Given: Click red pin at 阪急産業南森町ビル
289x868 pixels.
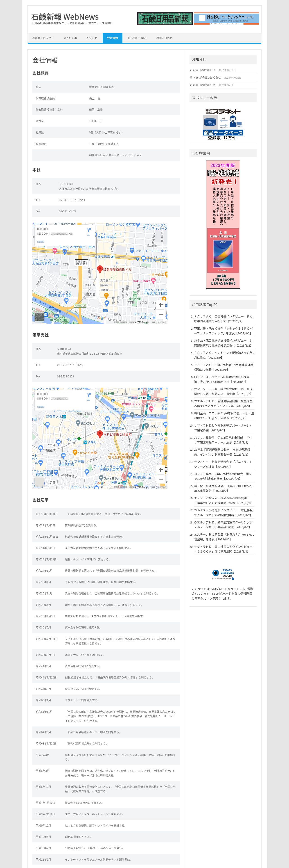Looking at the screenshot, I should tap(99, 269).
